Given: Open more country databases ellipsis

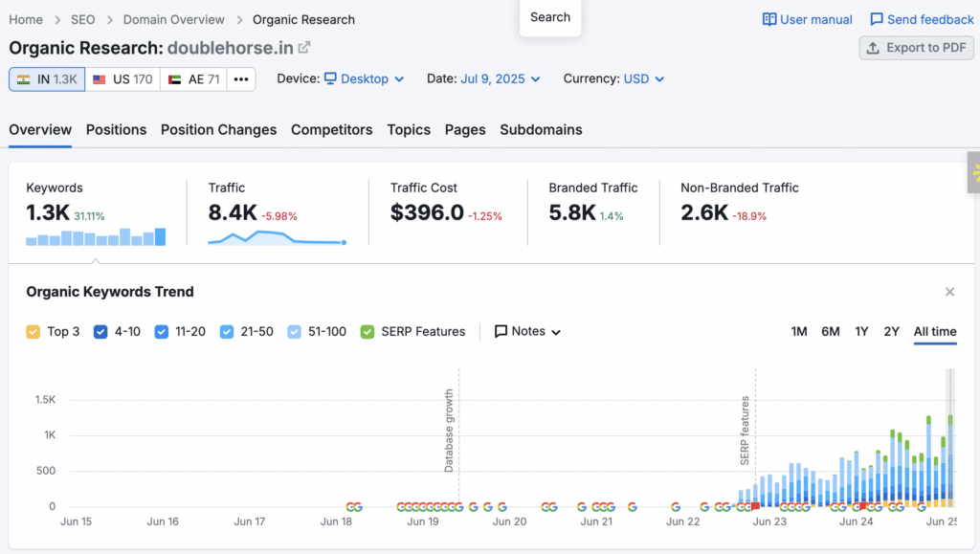Looking at the screenshot, I should (241, 79).
